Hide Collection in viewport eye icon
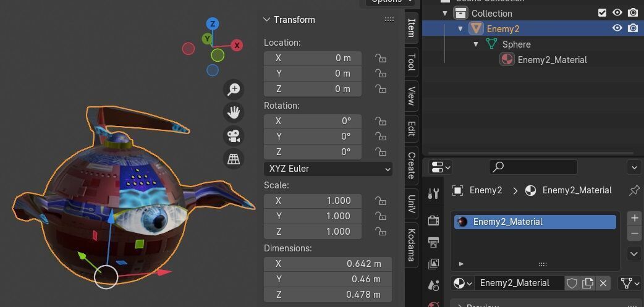The width and height of the screenshot is (644, 307). 617,13
